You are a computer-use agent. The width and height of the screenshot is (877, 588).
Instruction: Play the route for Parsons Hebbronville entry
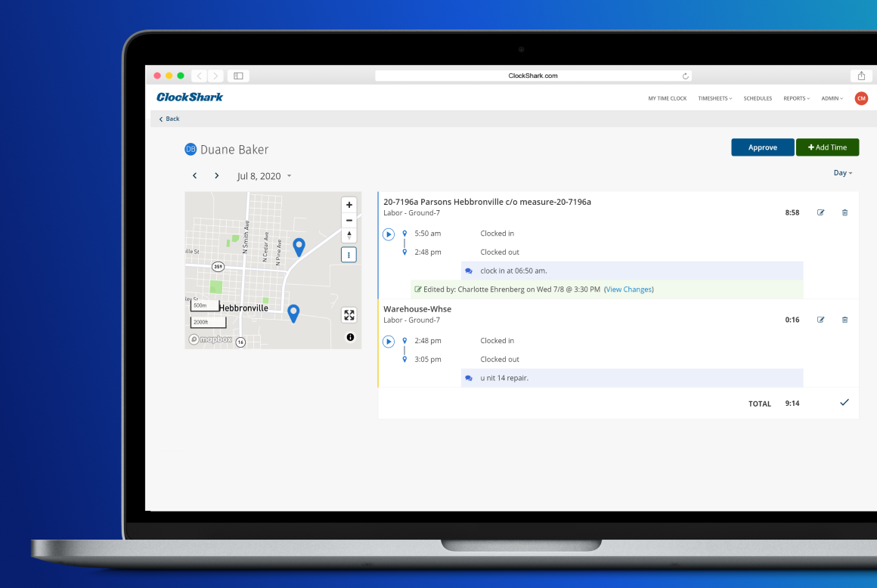click(389, 234)
